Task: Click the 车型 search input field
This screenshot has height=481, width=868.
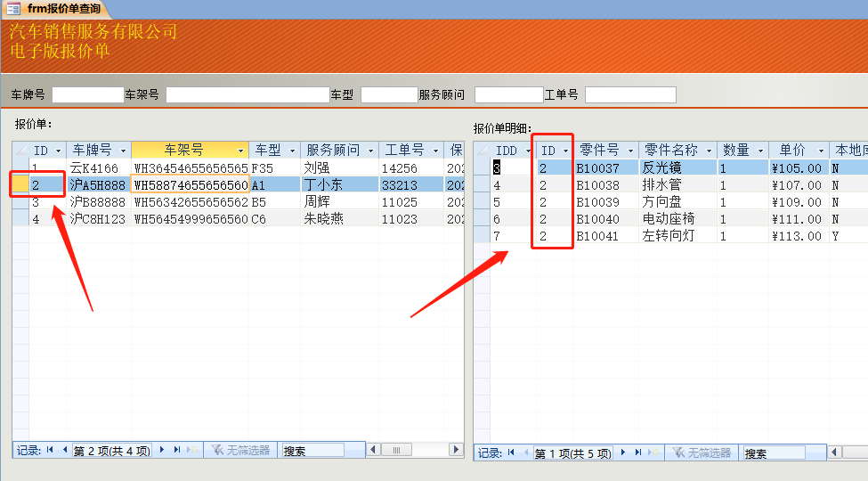Action: 390,94
